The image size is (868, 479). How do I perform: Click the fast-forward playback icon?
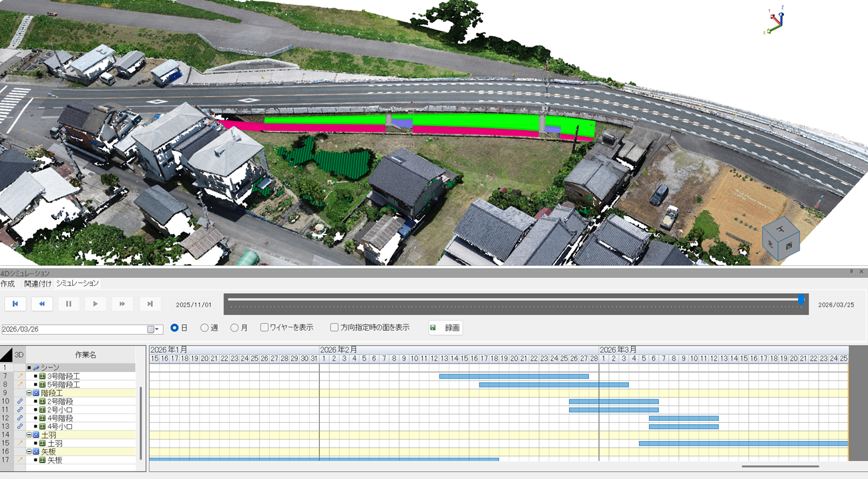click(x=122, y=304)
